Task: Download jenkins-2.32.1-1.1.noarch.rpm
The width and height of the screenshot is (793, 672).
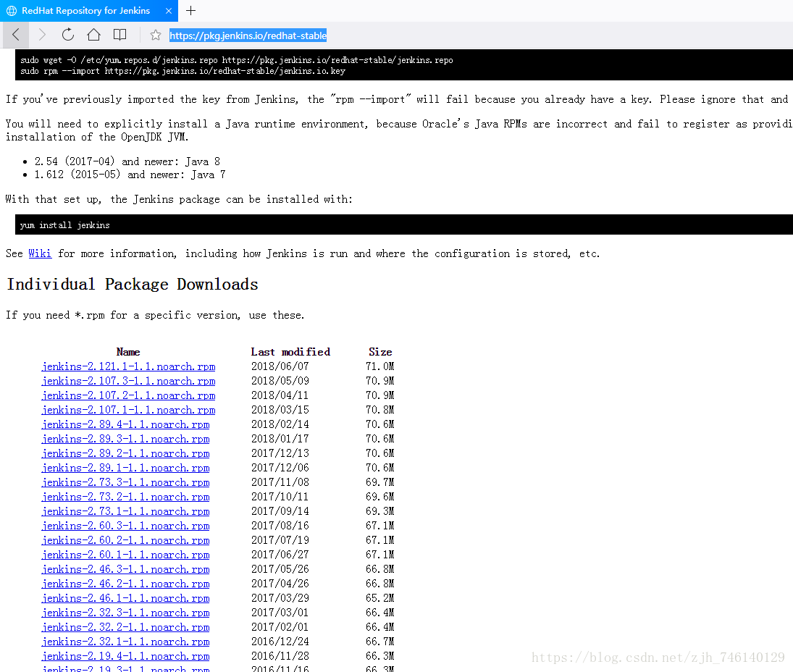Action: pos(125,642)
